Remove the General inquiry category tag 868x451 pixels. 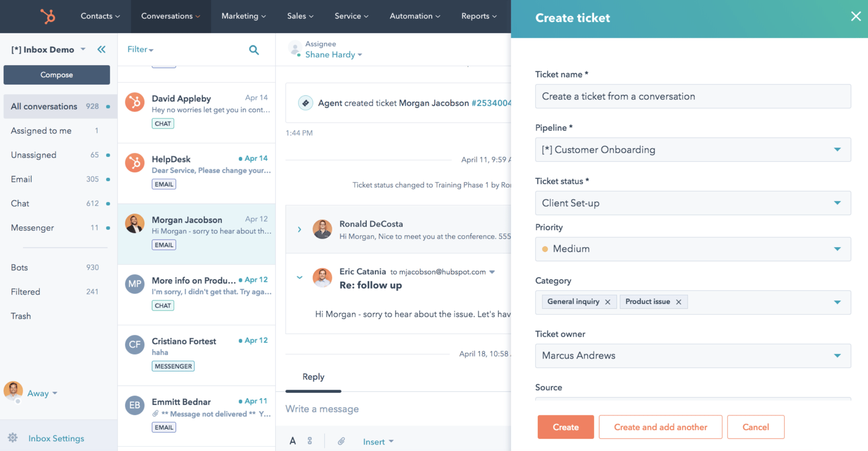pyautogui.click(x=607, y=302)
